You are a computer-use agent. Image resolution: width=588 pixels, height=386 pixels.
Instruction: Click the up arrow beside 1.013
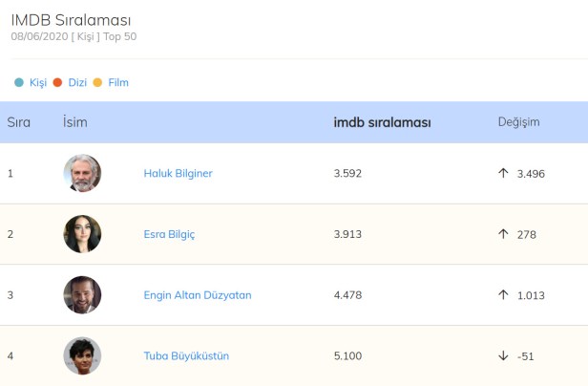503,295
